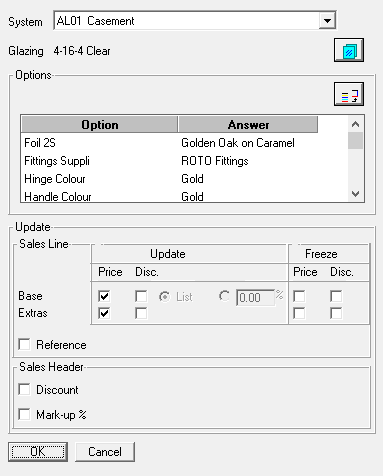Viewport: 383px width, 476px height.
Task: Click the options list scroll down arrow
Action: pyautogui.click(x=355, y=194)
